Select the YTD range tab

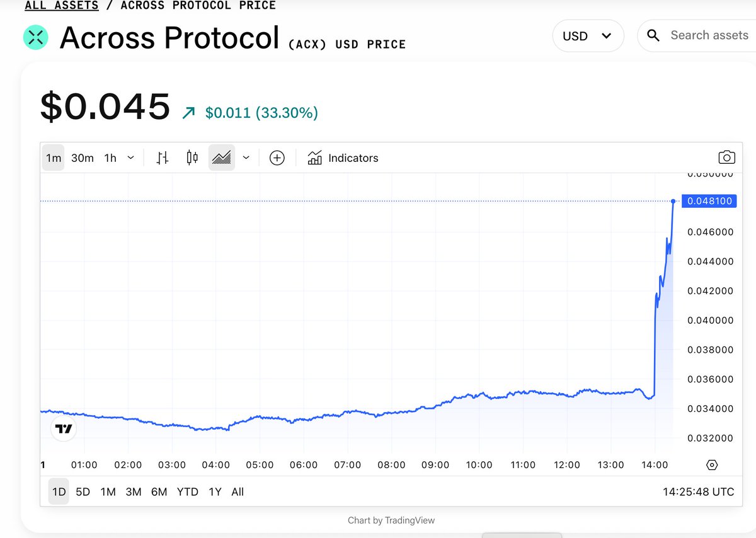[x=187, y=492]
